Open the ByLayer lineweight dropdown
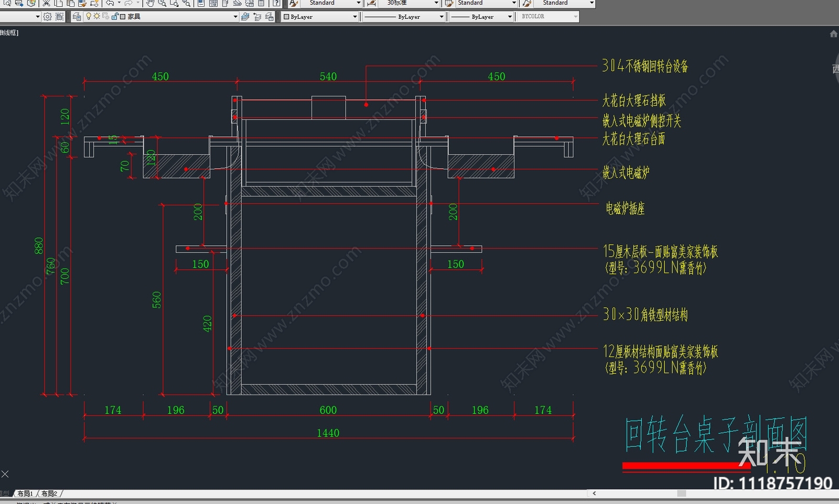This screenshot has width=839, height=504. 509,17
